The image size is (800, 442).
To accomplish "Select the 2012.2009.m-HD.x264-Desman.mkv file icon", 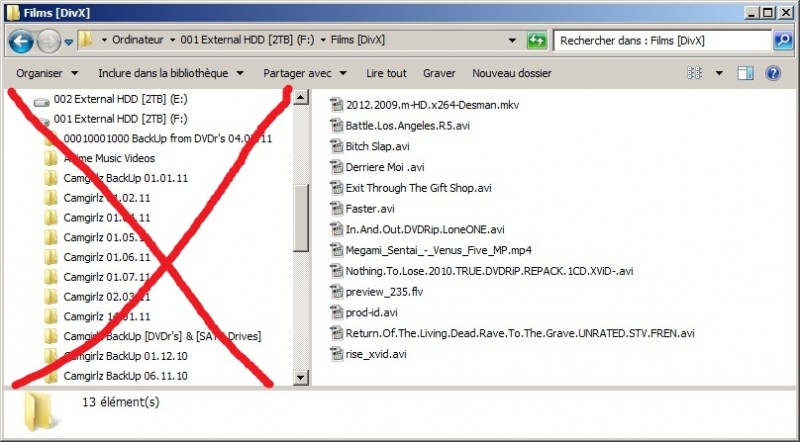I will pos(337,105).
